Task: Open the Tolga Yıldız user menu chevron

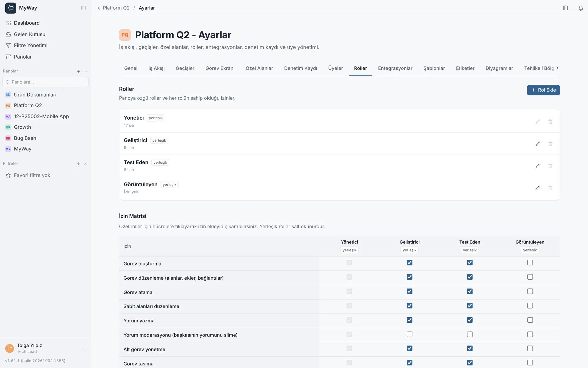Action: (83, 349)
